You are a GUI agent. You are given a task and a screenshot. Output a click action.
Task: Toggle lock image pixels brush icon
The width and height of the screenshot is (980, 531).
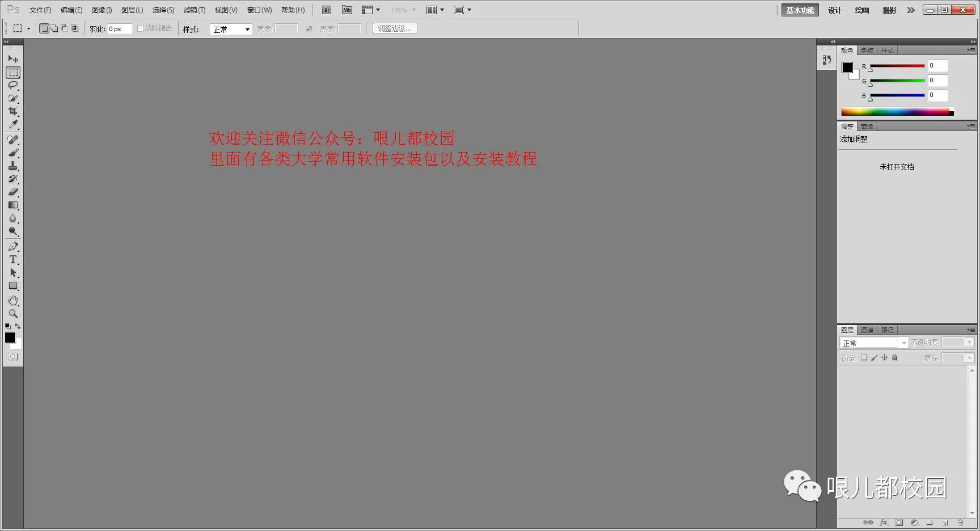tap(874, 357)
